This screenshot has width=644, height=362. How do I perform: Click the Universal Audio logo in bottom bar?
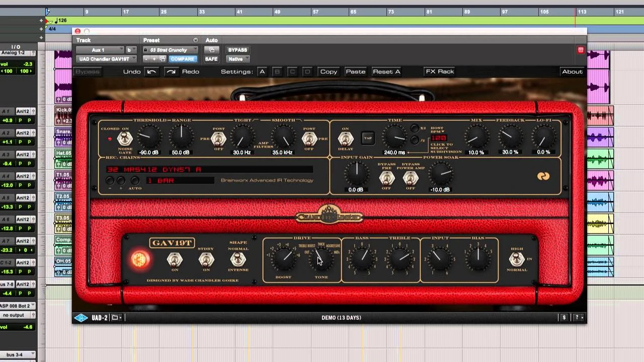coord(82,317)
